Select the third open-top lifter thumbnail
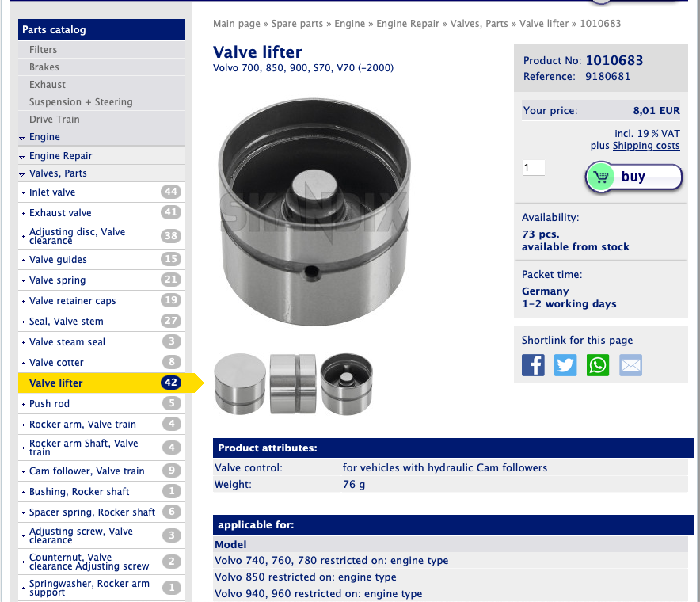700x602 pixels. click(x=346, y=384)
